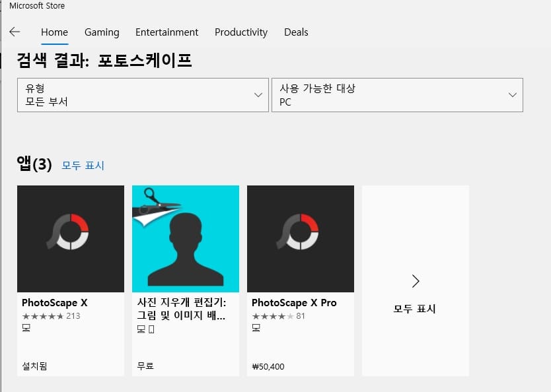Select the Productivity tab

click(241, 32)
